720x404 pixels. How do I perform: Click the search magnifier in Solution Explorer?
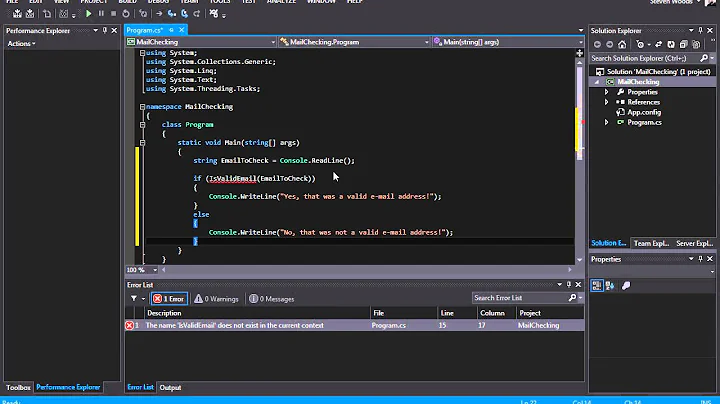pos(704,58)
